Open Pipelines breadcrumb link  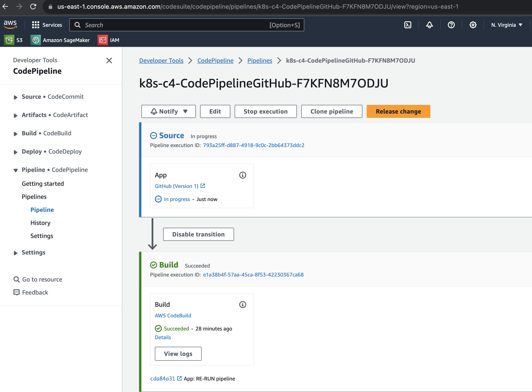pos(260,60)
